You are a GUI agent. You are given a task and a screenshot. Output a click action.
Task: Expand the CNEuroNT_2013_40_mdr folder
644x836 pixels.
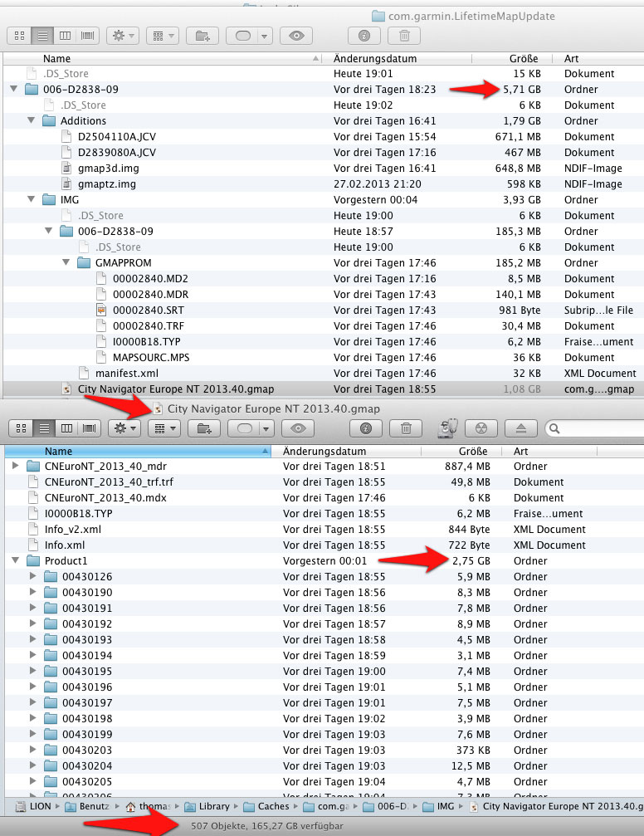[16, 467]
